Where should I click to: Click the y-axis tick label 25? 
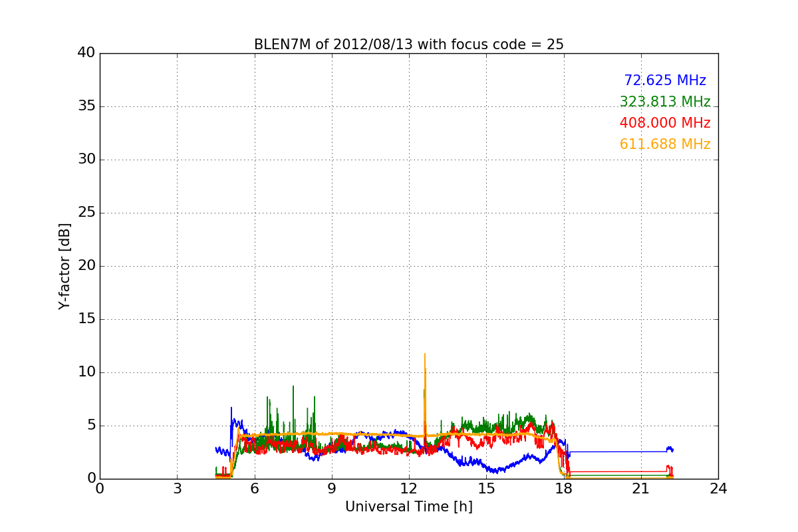(x=86, y=213)
